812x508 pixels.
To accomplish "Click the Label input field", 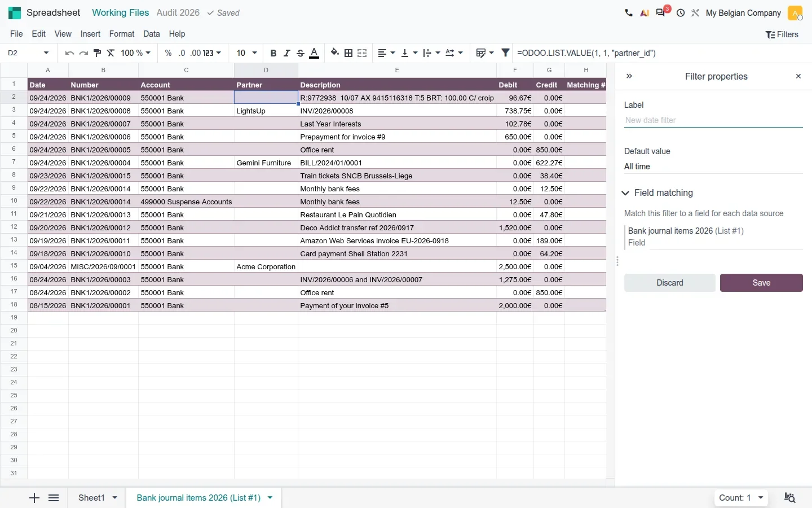I will pyautogui.click(x=713, y=120).
